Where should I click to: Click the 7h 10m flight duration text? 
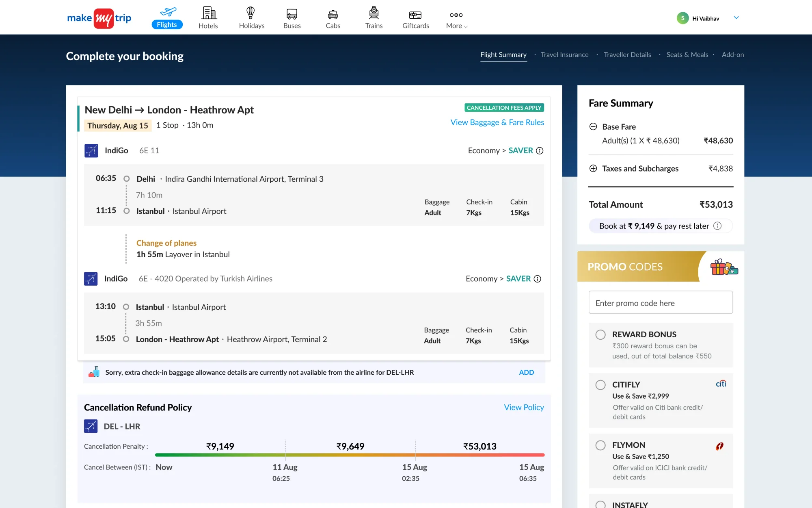(x=149, y=195)
